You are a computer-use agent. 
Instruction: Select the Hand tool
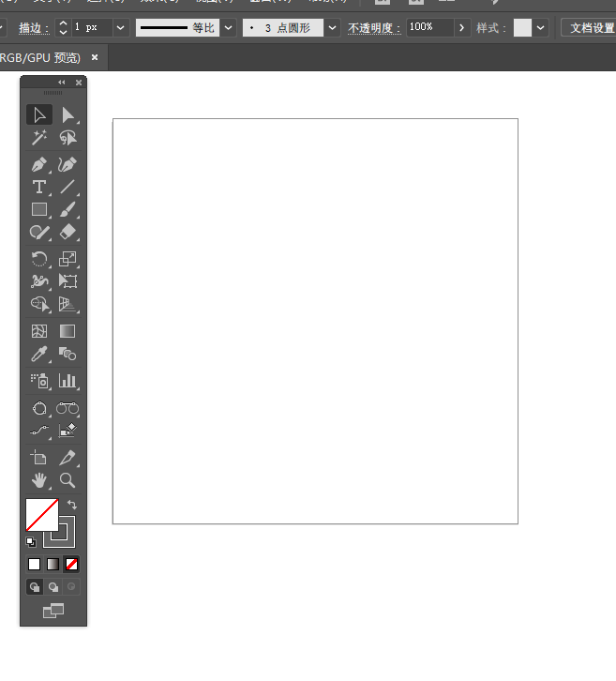point(39,480)
